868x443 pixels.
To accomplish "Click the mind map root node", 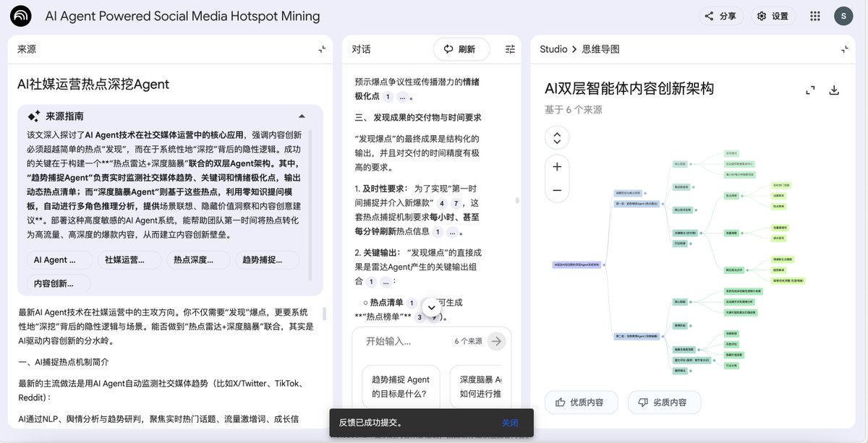I will 576,264.
